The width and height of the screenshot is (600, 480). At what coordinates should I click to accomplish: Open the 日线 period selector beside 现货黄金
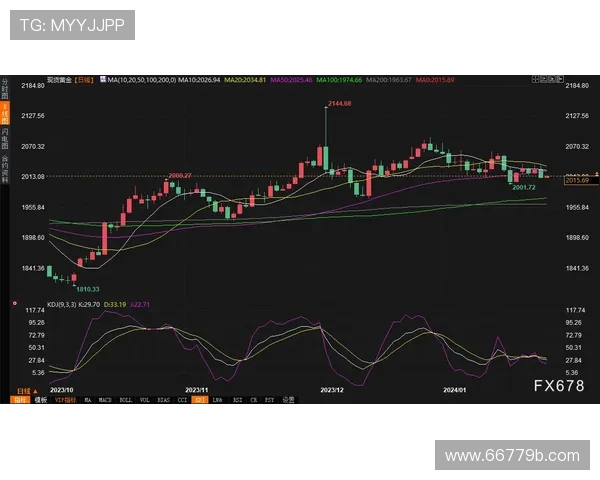(x=85, y=79)
